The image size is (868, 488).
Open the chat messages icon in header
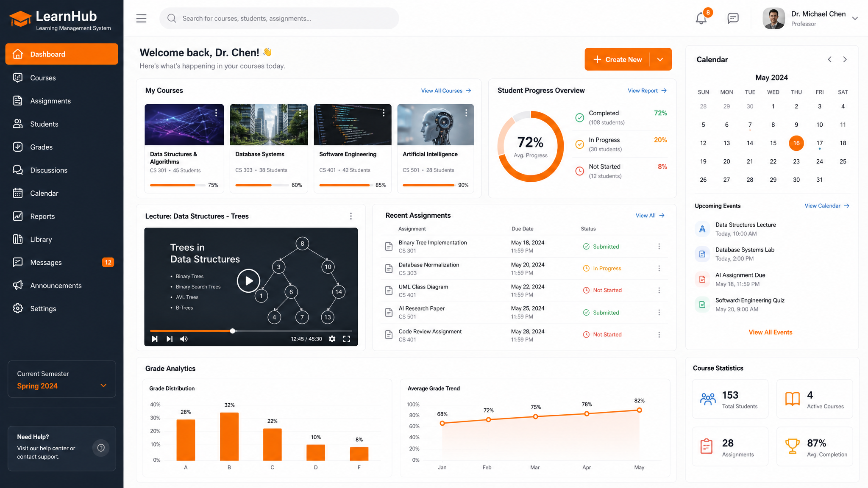pyautogui.click(x=733, y=18)
